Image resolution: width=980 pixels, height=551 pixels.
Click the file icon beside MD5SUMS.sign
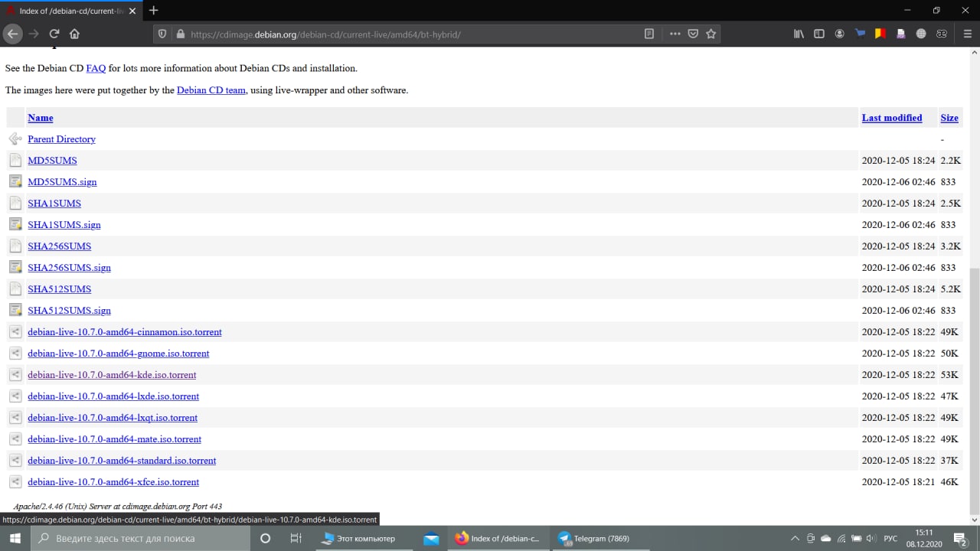coord(15,182)
